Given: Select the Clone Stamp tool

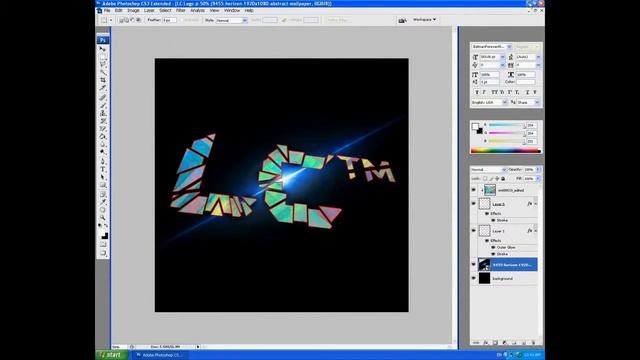Looking at the screenshot, I should click(x=103, y=113).
